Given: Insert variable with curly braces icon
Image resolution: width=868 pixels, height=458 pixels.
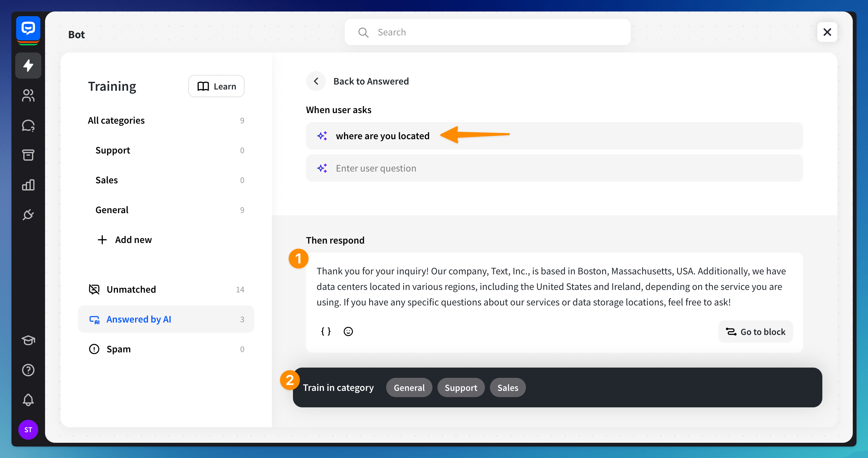Looking at the screenshot, I should (x=326, y=331).
